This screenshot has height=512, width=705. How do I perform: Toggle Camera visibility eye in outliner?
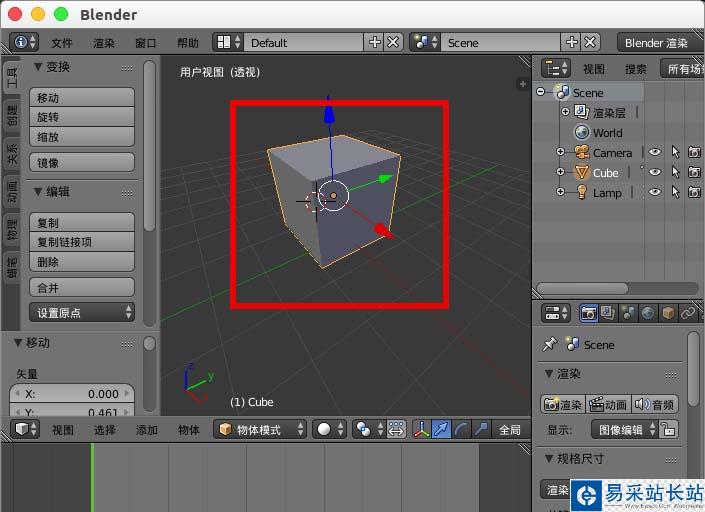tap(655, 152)
